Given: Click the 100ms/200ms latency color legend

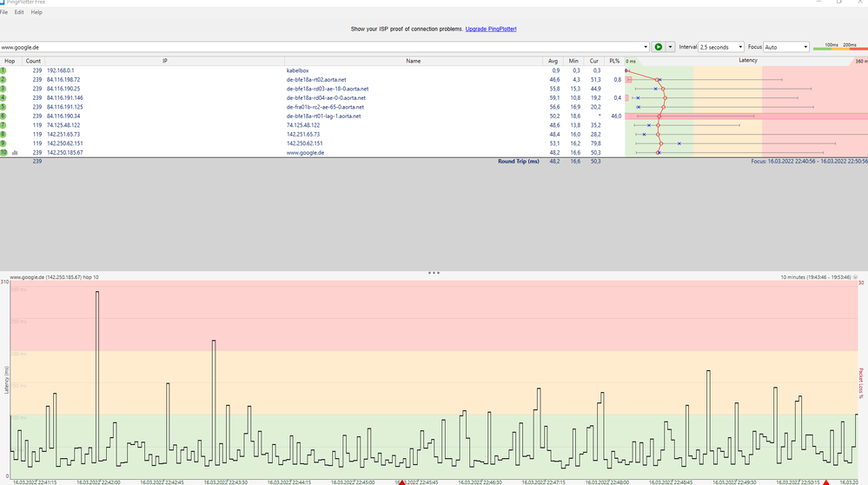Looking at the screenshot, I should coord(840,47).
